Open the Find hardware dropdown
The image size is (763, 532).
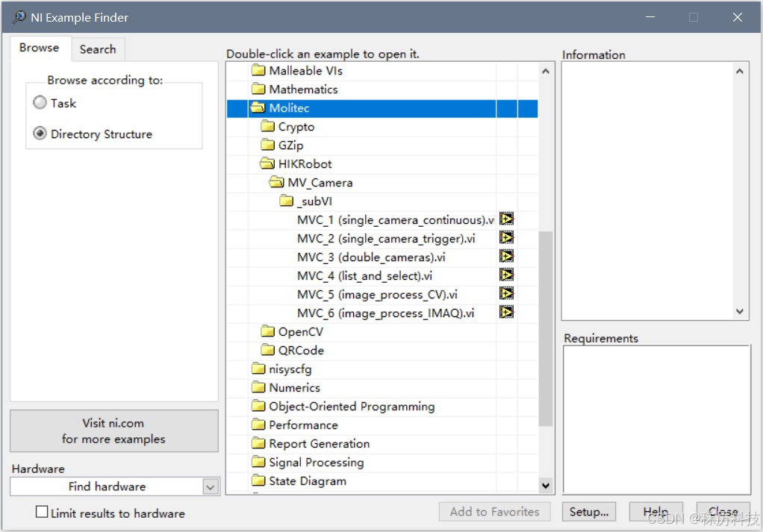click(211, 486)
